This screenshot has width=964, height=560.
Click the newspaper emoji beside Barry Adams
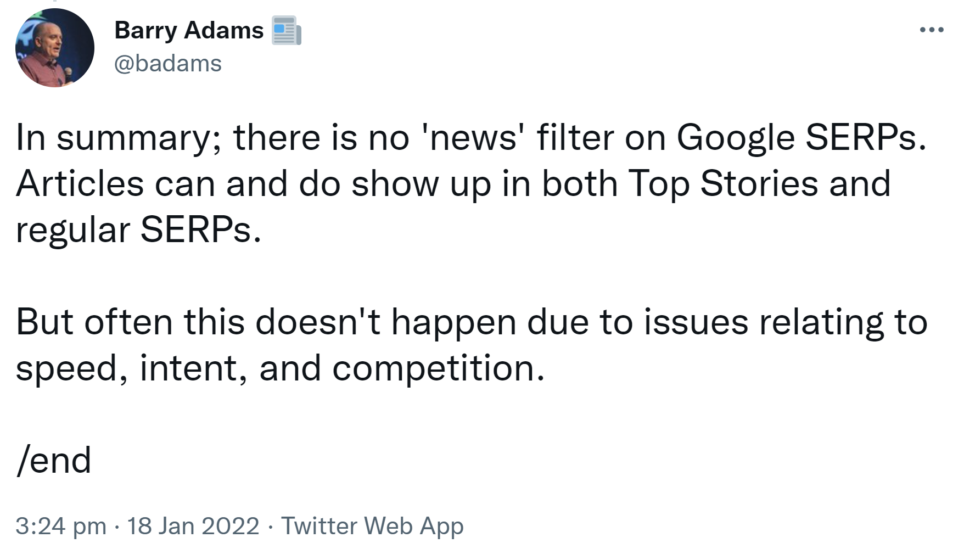click(x=287, y=30)
